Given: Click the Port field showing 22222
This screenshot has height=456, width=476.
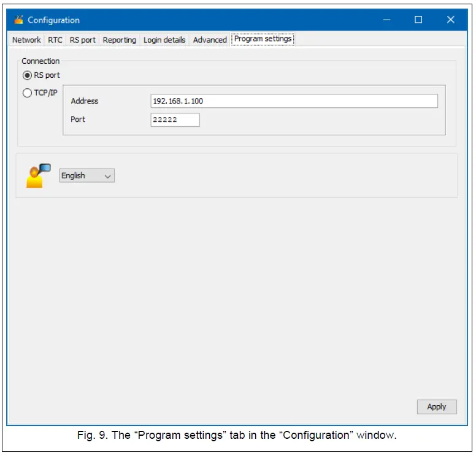Looking at the screenshot, I should tap(175, 120).
